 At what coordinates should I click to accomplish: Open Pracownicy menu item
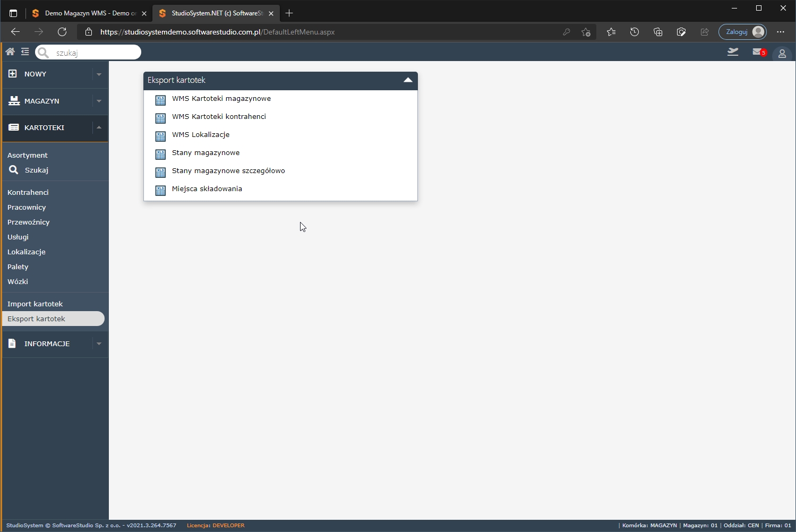click(27, 207)
